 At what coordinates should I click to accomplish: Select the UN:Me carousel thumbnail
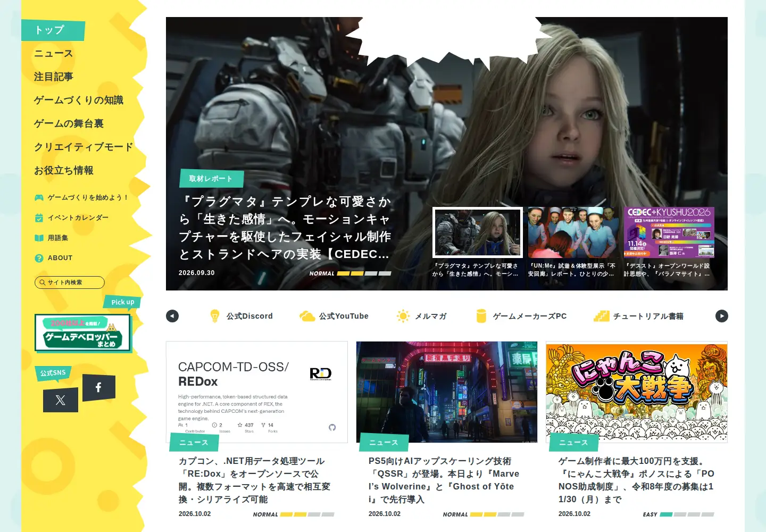coord(573,232)
